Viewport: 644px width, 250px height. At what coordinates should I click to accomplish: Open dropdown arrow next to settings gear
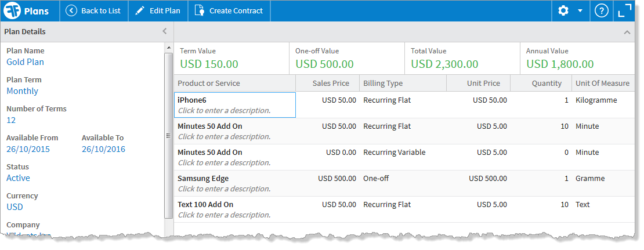tap(580, 11)
